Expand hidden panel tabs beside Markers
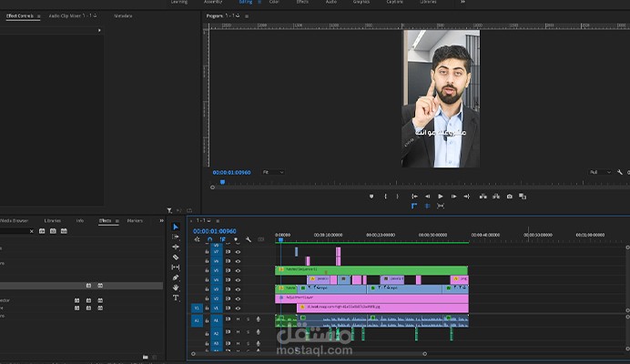The height and width of the screenshot is (364, 630). pos(161,220)
